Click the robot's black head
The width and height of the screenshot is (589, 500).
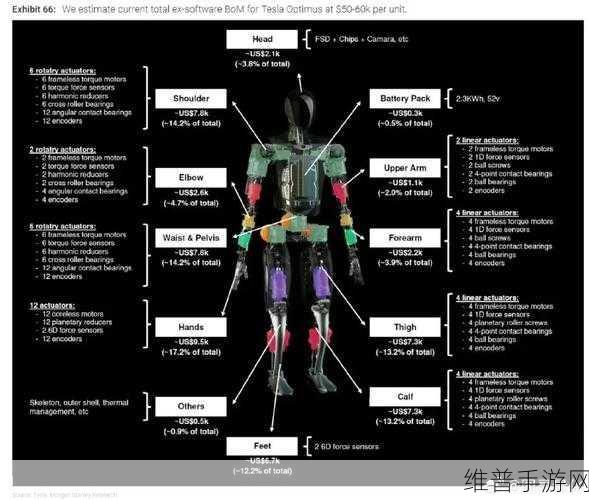tap(299, 108)
